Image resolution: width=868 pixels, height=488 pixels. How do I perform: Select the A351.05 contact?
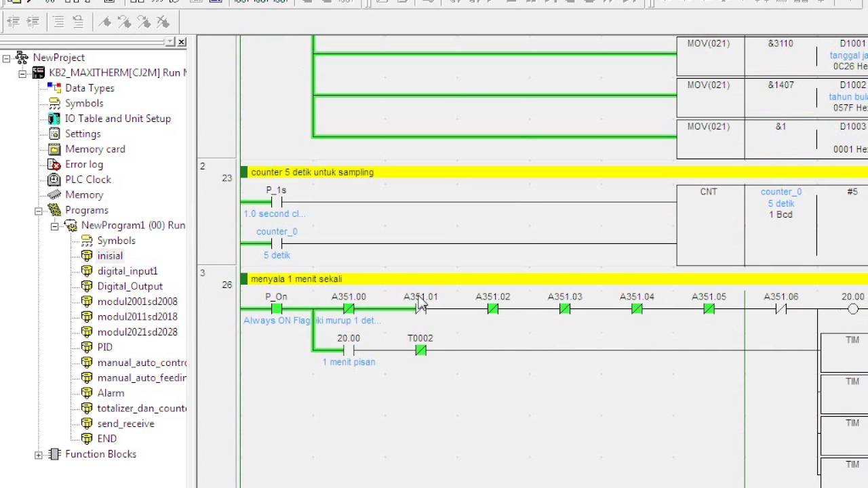pyautogui.click(x=709, y=309)
